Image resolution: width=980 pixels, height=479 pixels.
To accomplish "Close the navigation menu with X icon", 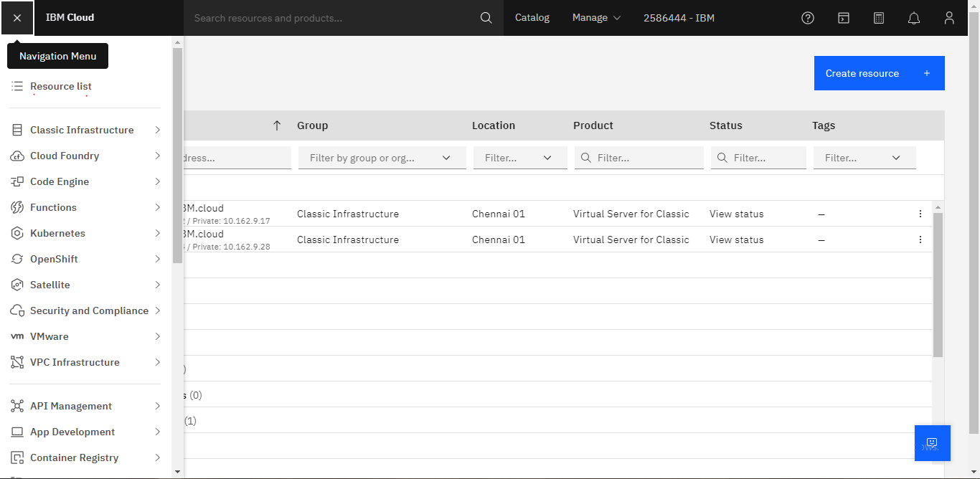I will 17,18.
